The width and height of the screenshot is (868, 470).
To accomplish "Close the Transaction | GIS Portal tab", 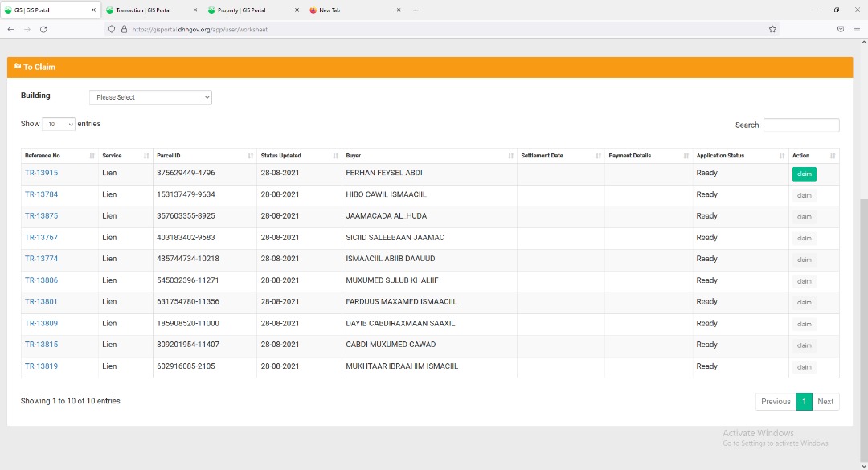I will (x=194, y=10).
